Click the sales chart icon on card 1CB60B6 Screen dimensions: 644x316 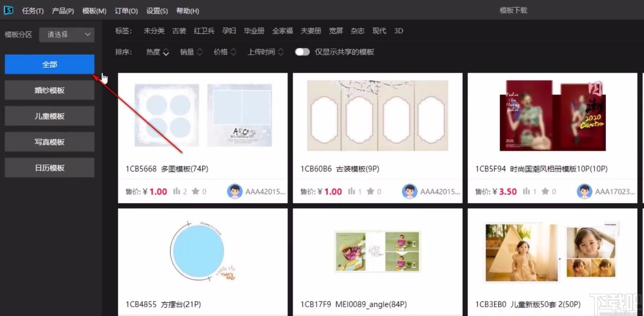(x=351, y=191)
